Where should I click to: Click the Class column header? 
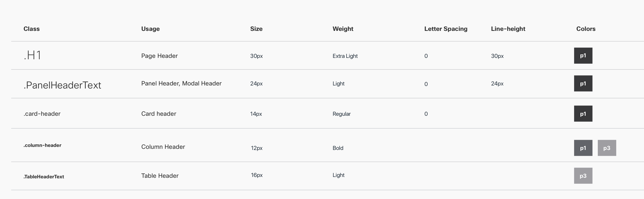[32, 29]
